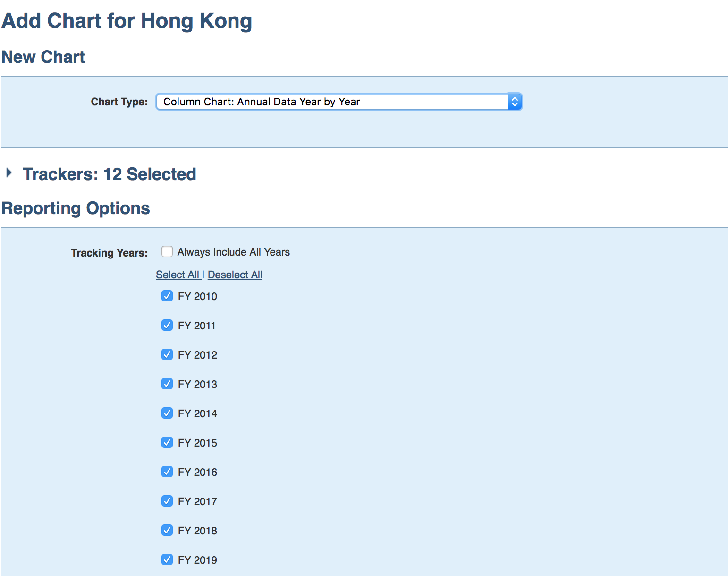This screenshot has width=728, height=576.
Task: Enable Always Include All Years checkbox
Action: point(167,251)
